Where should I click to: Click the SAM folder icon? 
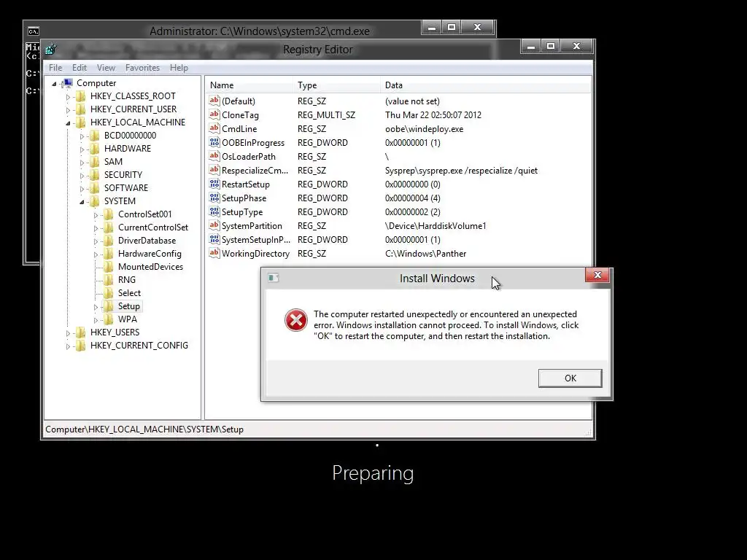point(95,162)
